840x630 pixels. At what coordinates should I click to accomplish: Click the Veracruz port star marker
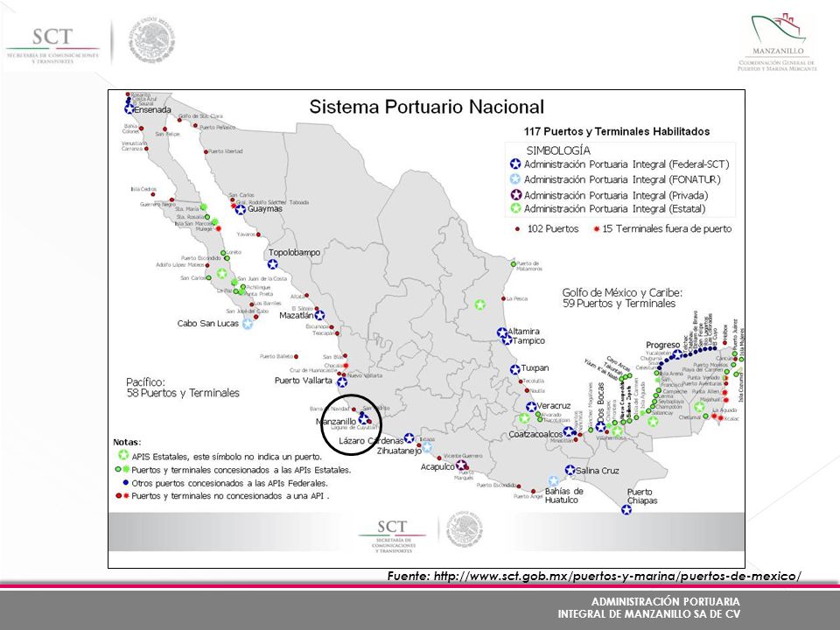(x=531, y=407)
